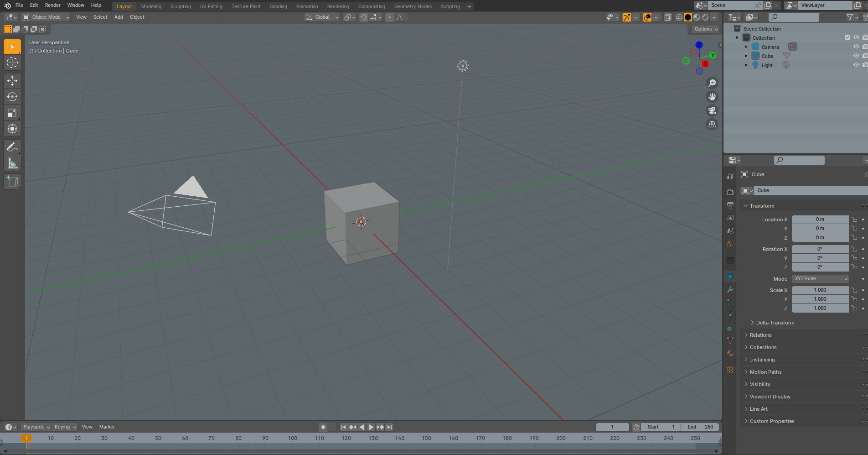
Task: Open the Global transform orientation dropdown
Action: pos(322,17)
